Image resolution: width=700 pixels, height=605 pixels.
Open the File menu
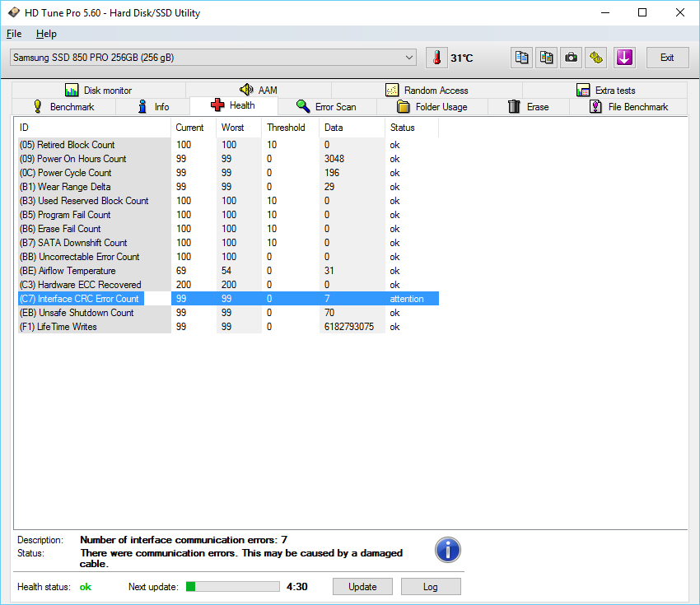pos(14,34)
